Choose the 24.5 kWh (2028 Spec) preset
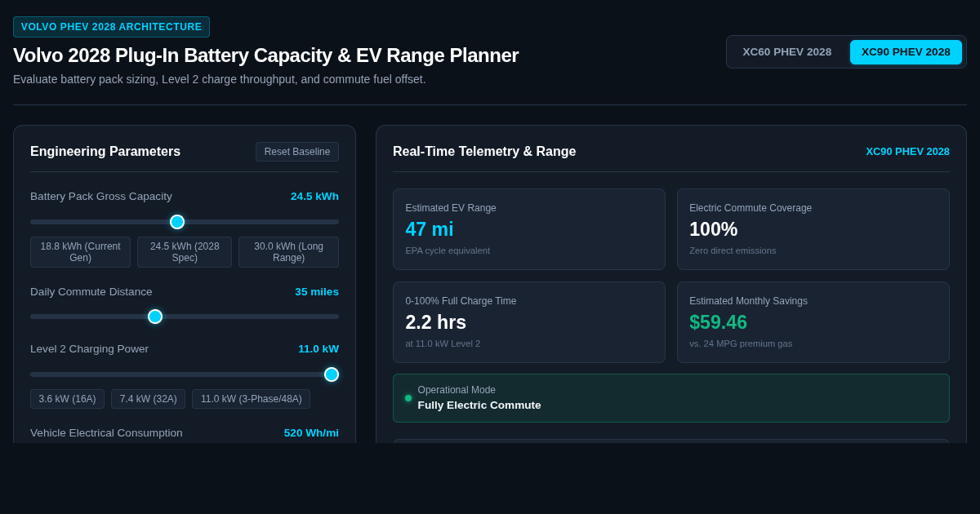Viewport: 980px width, 514px height. pos(185,252)
